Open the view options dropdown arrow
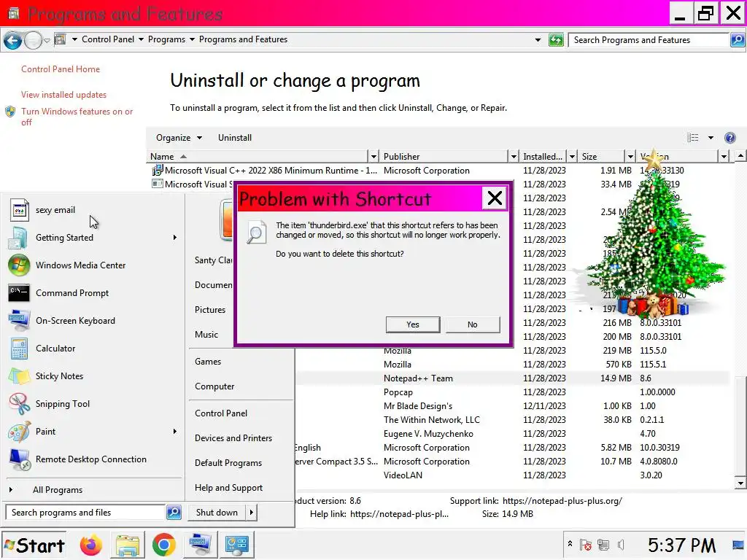 click(711, 138)
